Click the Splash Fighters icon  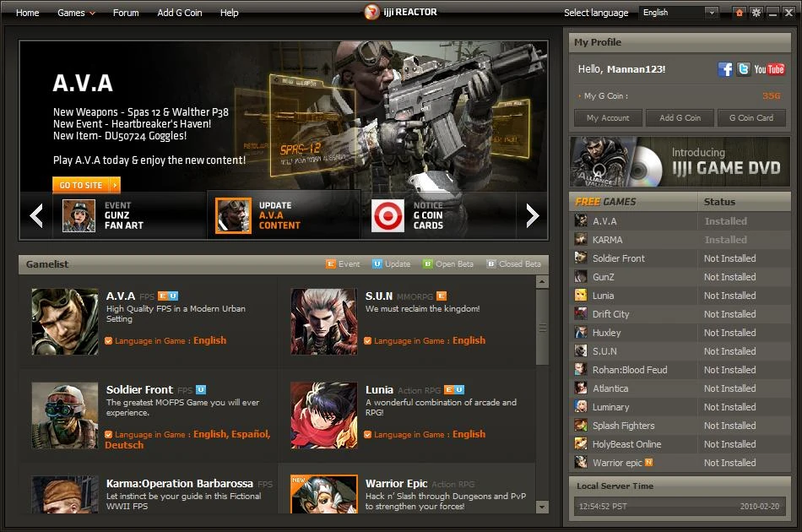(x=581, y=425)
